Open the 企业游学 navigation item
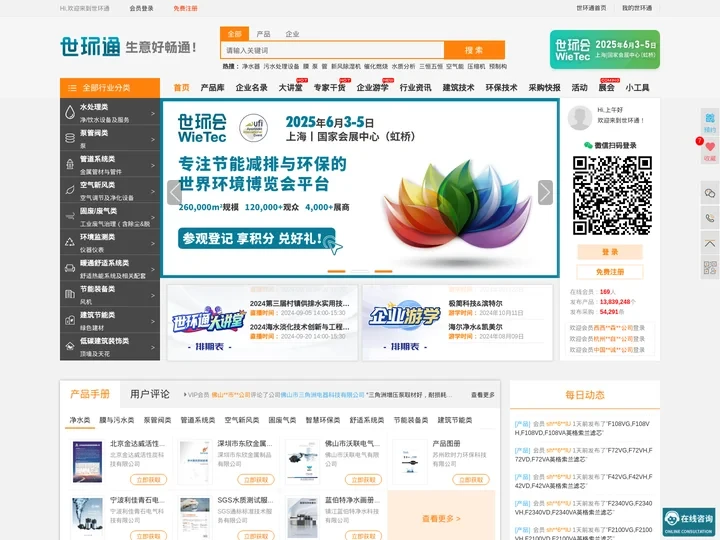This screenshot has height=540, width=720. coord(372,88)
